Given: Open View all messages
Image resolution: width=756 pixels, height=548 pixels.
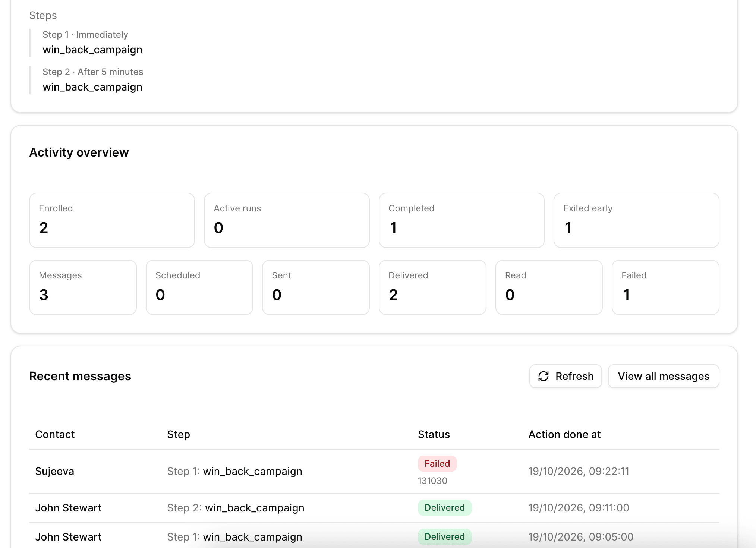Looking at the screenshot, I should pos(664,376).
